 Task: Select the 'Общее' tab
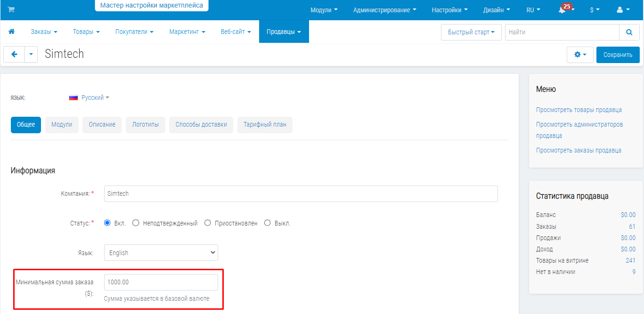coord(26,125)
